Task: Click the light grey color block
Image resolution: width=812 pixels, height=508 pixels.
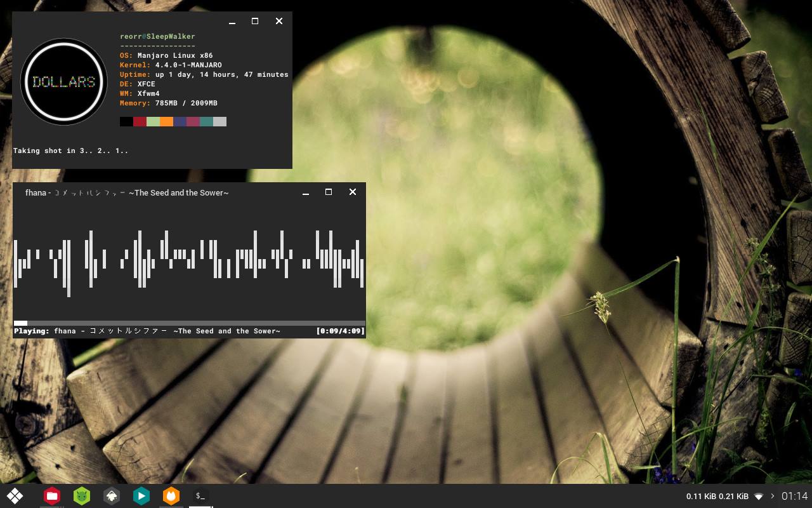Action: (x=219, y=122)
